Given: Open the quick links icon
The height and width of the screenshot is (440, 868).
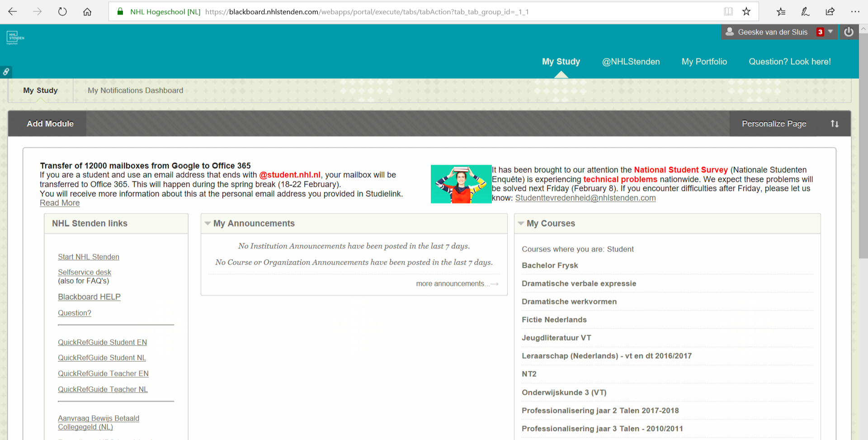Looking at the screenshot, I should pos(6,71).
